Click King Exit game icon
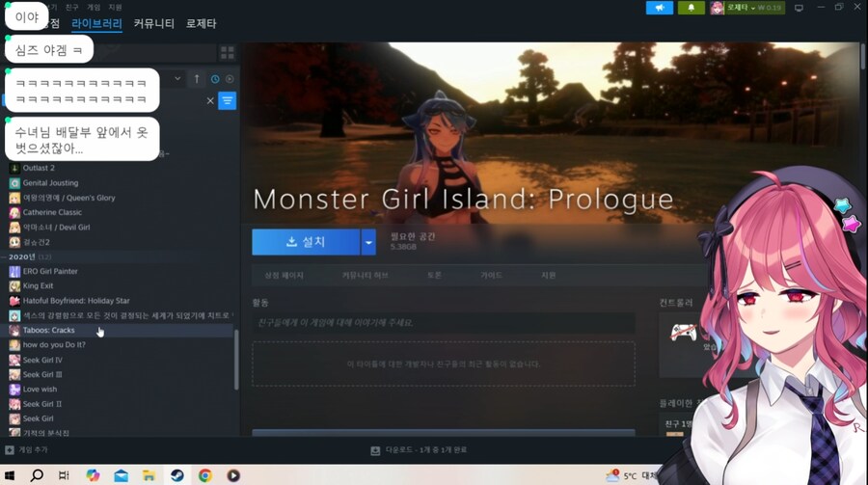The image size is (868, 485). (x=14, y=285)
